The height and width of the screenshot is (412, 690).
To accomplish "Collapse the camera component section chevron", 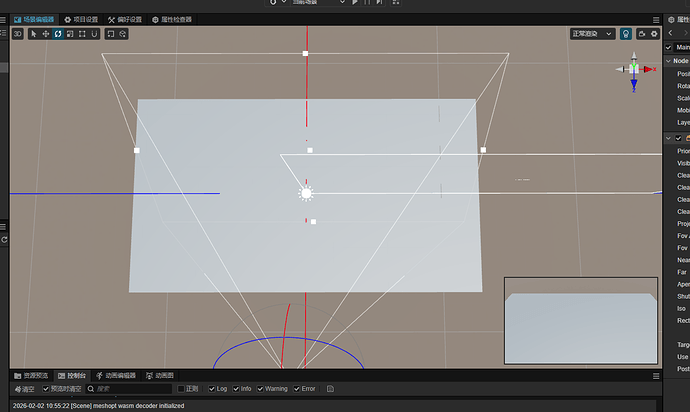I will coord(668,138).
